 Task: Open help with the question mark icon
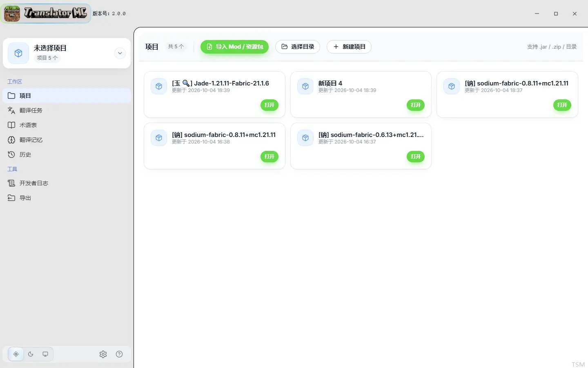[119, 354]
